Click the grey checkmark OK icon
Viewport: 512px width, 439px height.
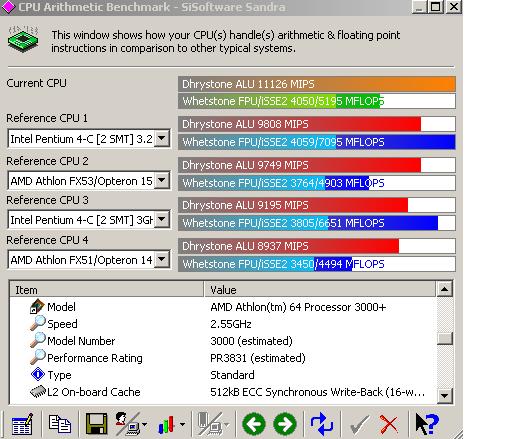click(x=359, y=424)
